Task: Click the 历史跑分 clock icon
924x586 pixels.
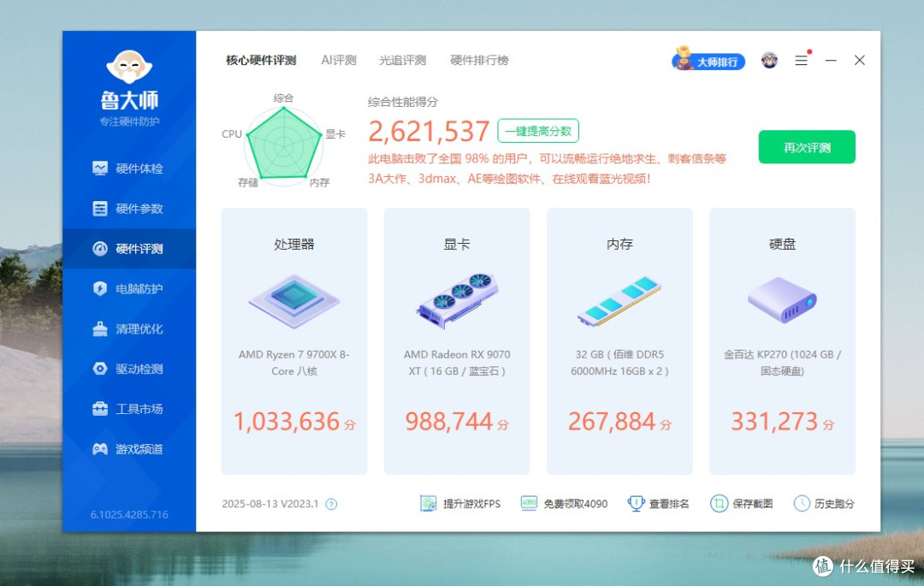Action: click(x=802, y=504)
